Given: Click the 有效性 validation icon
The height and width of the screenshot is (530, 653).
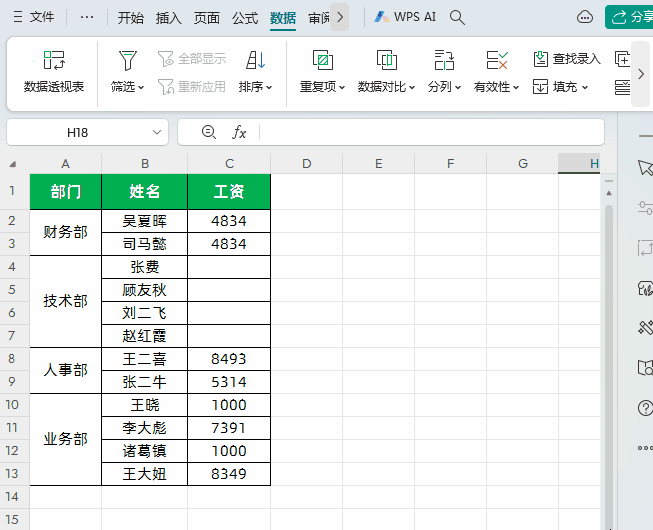Looking at the screenshot, I should coord(497,60).
